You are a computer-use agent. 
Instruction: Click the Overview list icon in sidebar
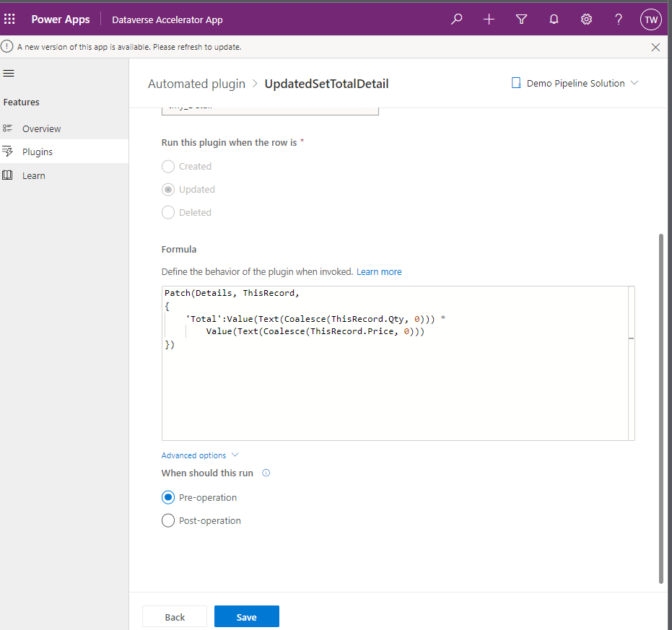click(7, 128)
